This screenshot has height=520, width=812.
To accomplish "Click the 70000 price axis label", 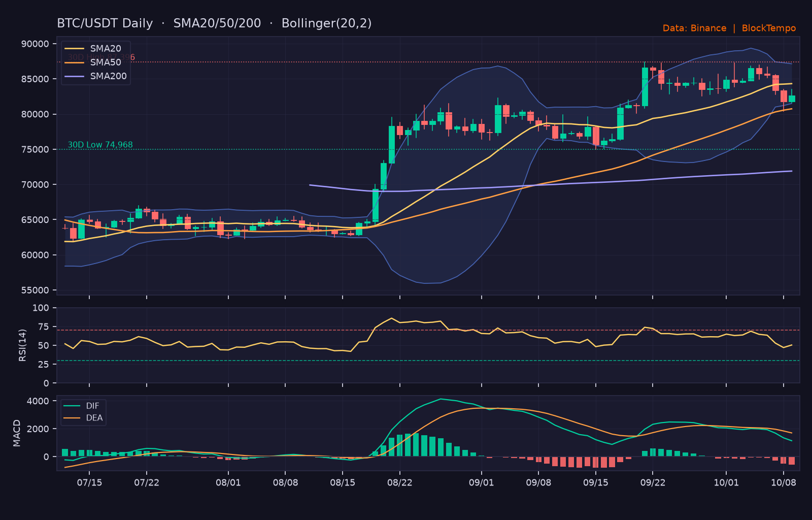I will (35, 185).
